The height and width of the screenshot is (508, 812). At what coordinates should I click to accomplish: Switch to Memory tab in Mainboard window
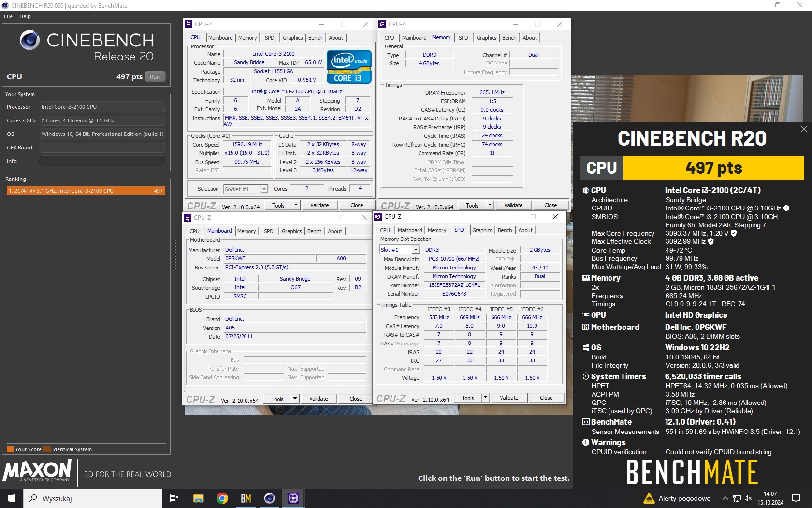[246, 231]
